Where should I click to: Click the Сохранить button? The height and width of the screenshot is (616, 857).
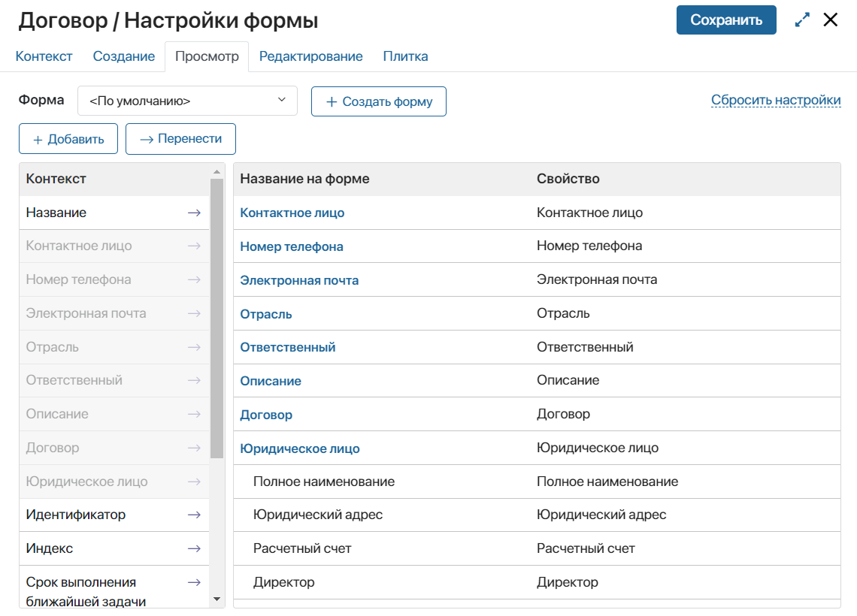[x=726, y=20]
